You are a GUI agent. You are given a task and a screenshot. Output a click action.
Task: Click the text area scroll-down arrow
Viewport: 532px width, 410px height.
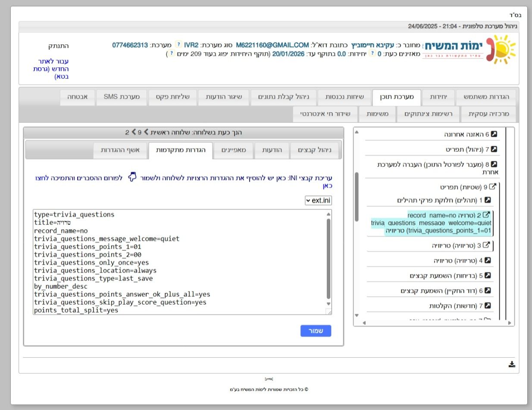coord(329,304)
